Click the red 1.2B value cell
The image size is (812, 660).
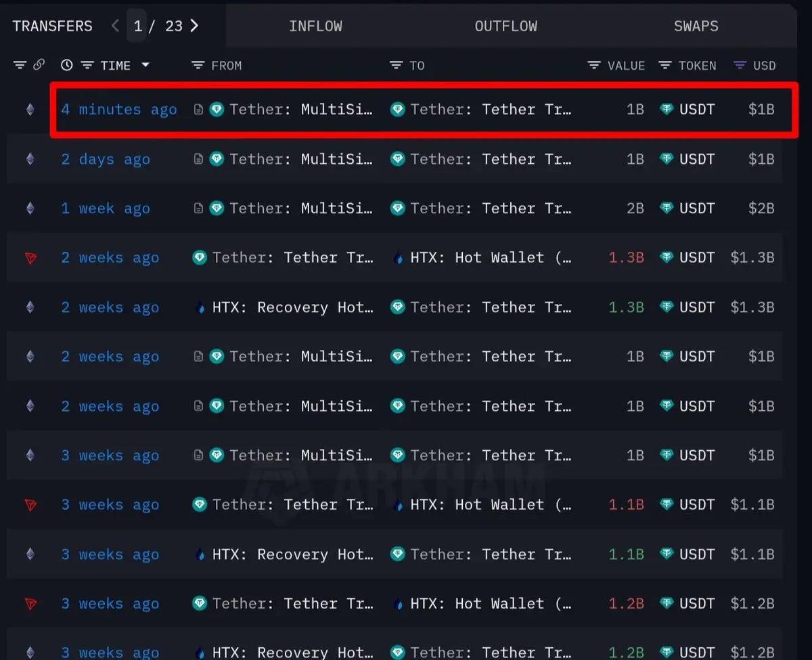(x=626, y=604)
